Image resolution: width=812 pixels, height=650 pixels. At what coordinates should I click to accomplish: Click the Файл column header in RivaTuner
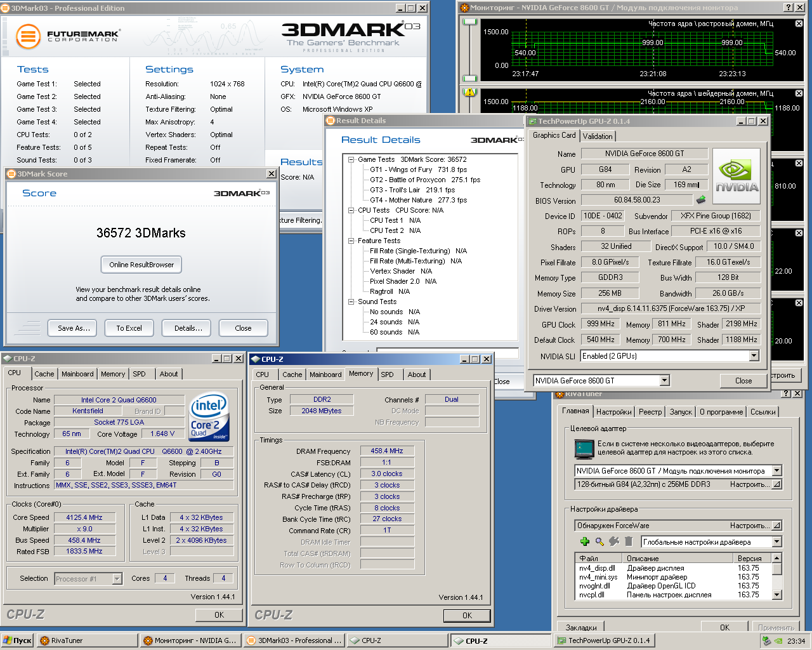click(x=599, y=559)
